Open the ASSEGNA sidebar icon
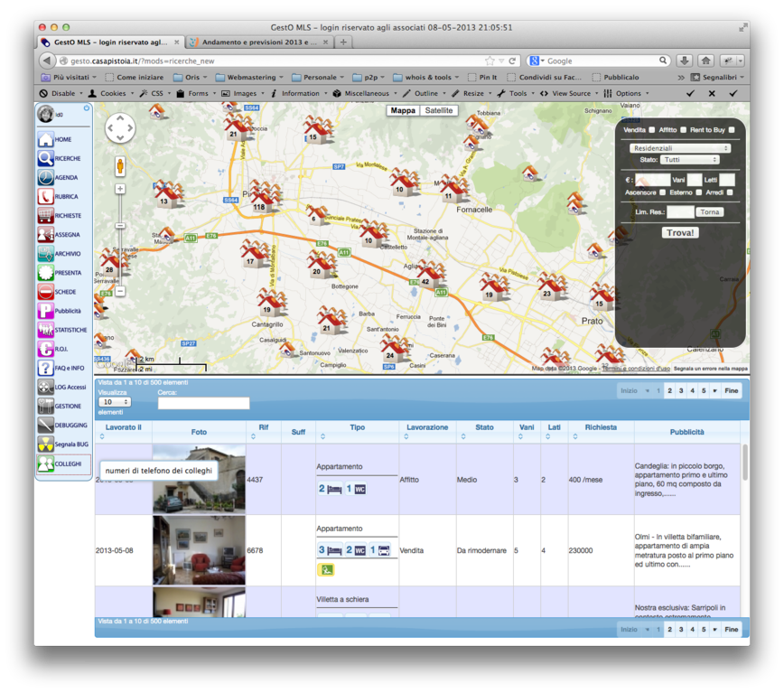The height and width of the screenshot is (693, 784). (45, 234)
